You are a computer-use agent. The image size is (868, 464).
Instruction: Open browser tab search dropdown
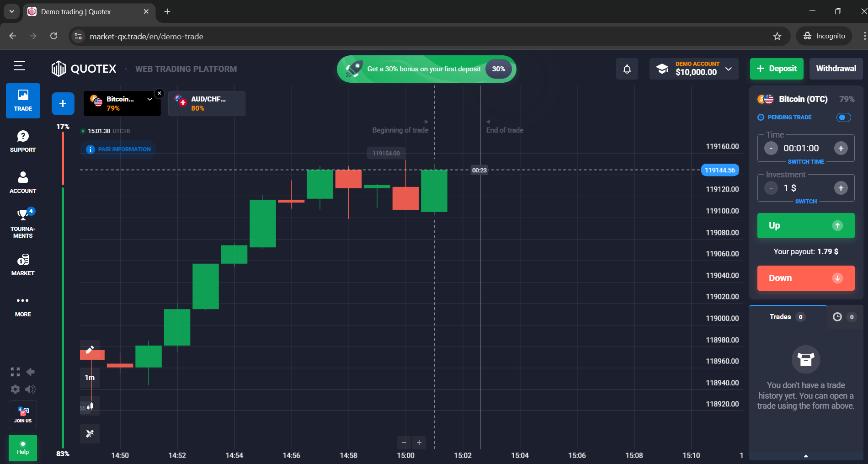(x=11, y=11)
